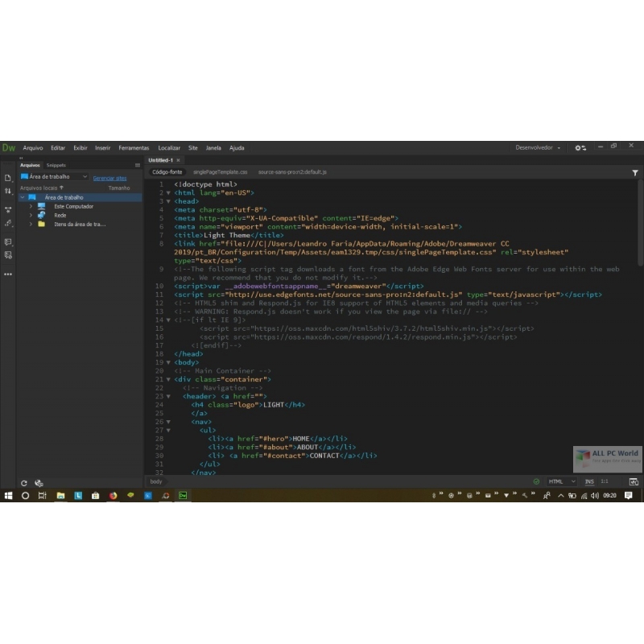Open the Windows notification center icon

pyautogui.click(x=628, y=495)
